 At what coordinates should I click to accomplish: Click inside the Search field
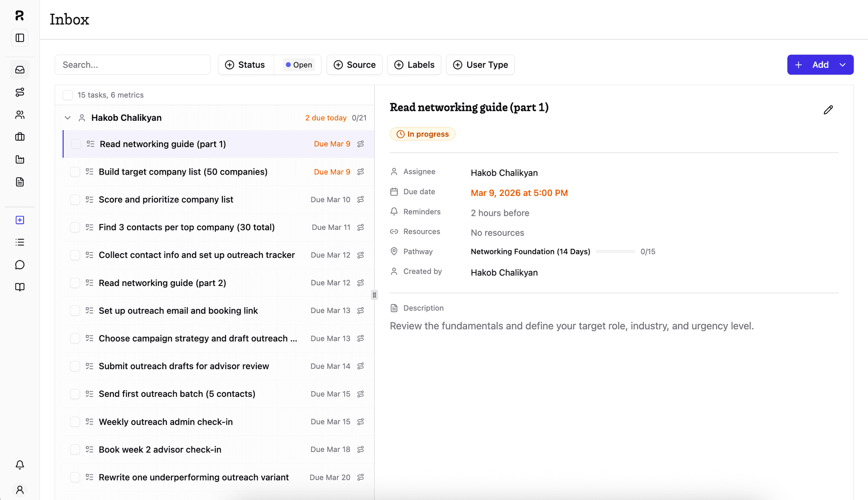(132, 65)
